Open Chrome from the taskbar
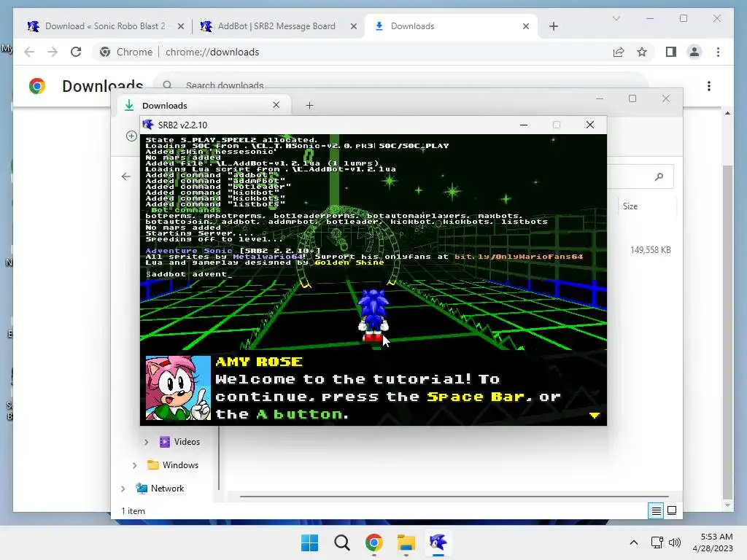This screenshot has width=747, height=560. 374,542
